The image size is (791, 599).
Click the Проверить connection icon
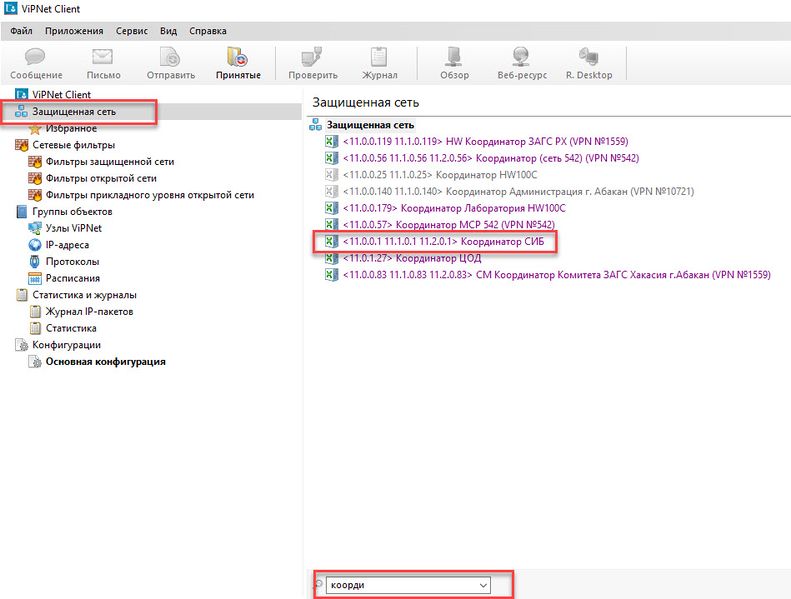pos(312,57)
